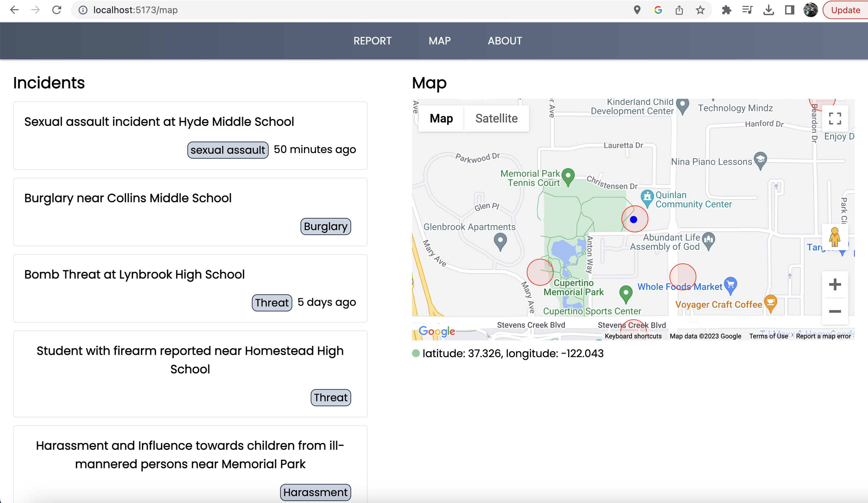Switch map to Satellite view
The image size is (868, 503).
496,118
